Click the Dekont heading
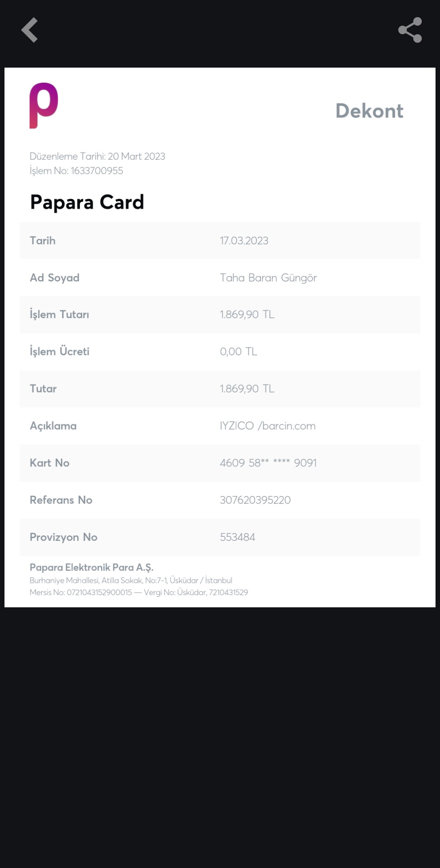This screenshot has height=868, width=440. click(x=369, y=111)
